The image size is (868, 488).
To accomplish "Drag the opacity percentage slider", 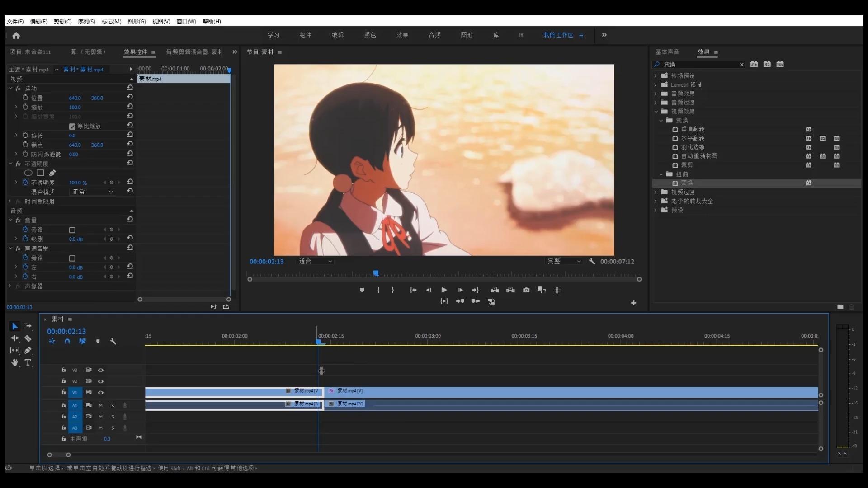I will 78,183.
